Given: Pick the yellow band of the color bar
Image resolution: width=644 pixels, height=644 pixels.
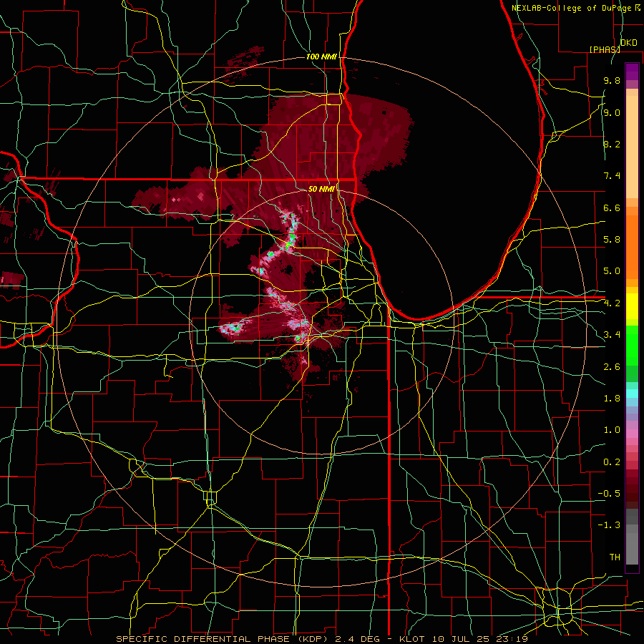Looking at the screenshot, I should (x=632, y=306).
